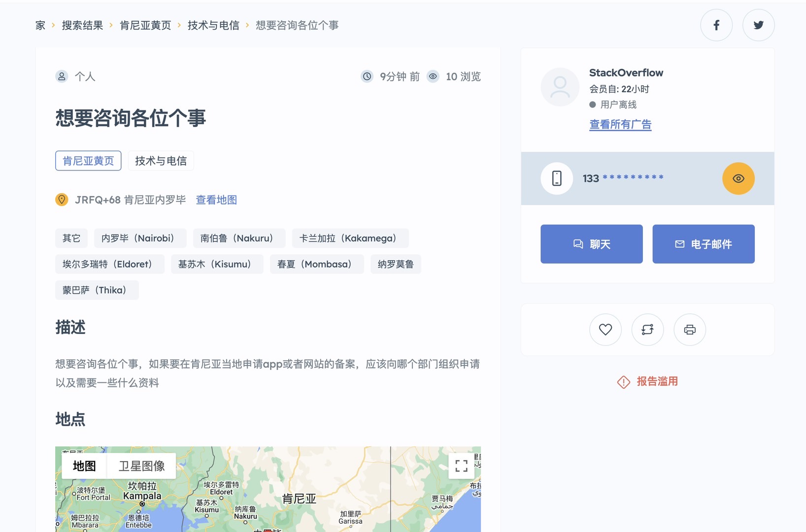Switch map to 卫星图像 view

pos(141,466)
